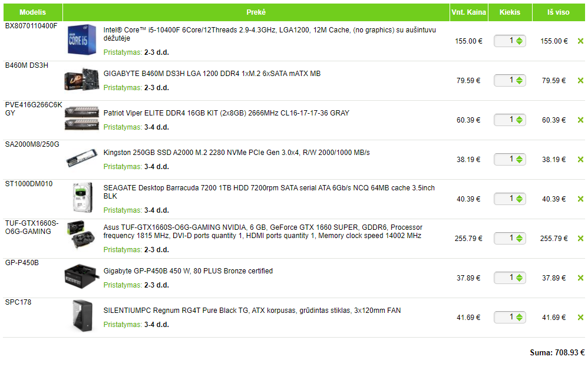This screenshot has height=373, width=588.
Task: Open Asus TUF graphics card thumbnail
Action: coord(81,235)
